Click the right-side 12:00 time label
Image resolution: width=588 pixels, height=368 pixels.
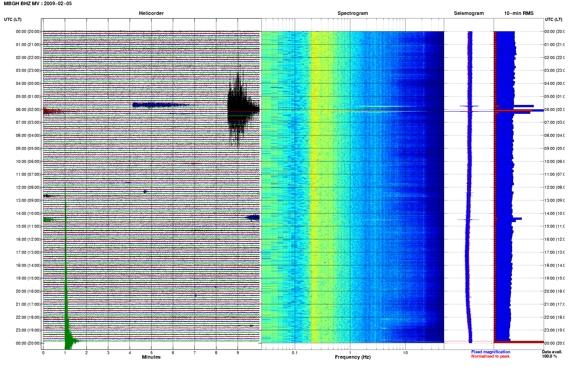point(555,187)
